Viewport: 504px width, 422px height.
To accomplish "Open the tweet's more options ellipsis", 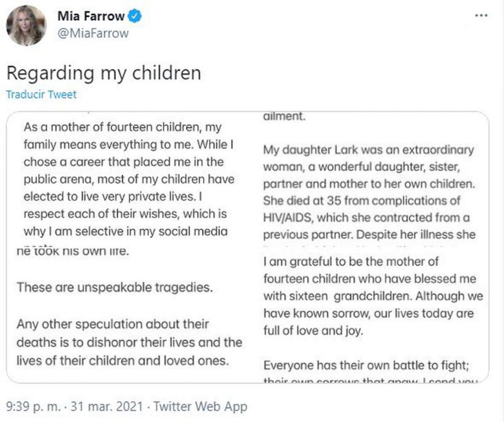I will [x=481, y=15].
